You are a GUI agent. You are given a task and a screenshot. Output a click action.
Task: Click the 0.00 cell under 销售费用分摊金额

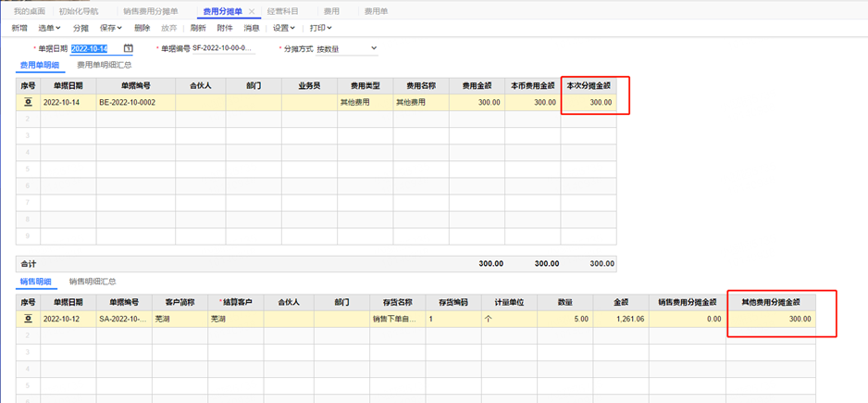[x=687, y=320]
